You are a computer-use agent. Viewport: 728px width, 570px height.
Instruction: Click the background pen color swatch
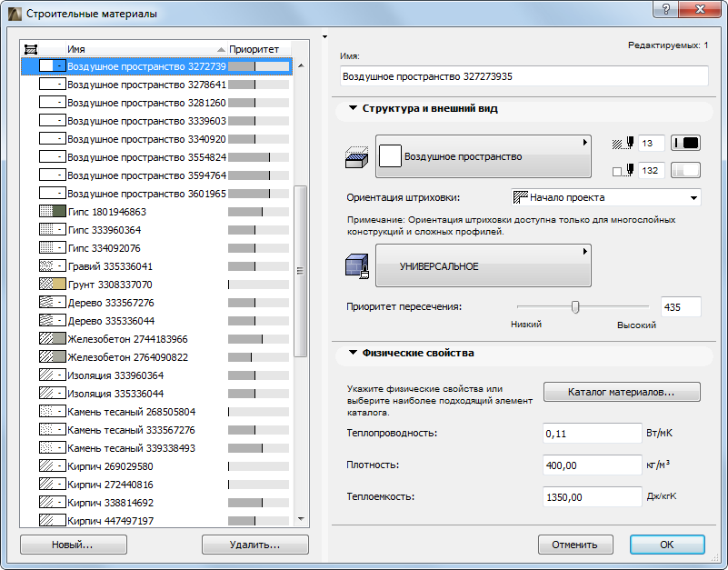click(686, 171)
